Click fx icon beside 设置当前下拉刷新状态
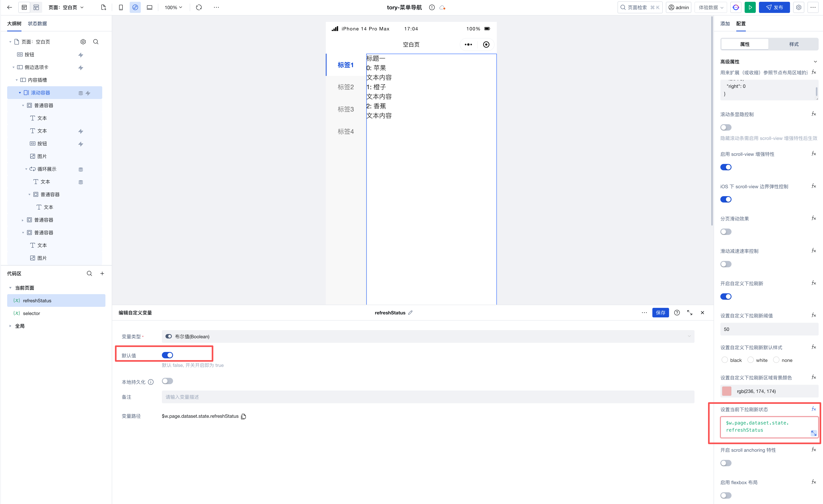 pyautogui.click(x=814, y=409)
